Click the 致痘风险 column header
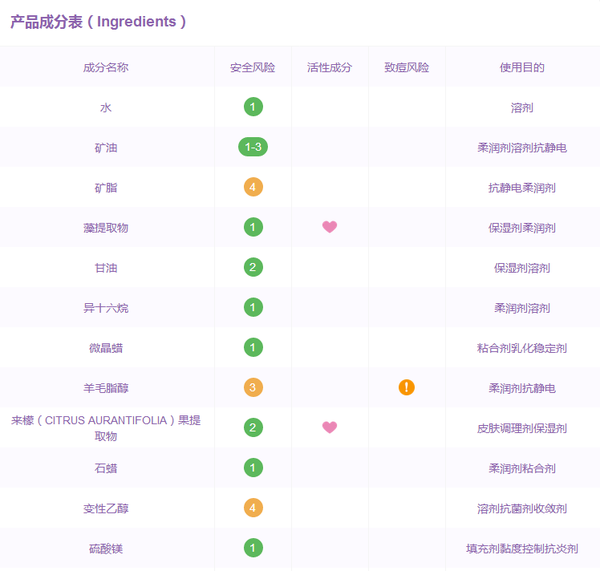This screenshot has width=600, height=571. tap(406, 68)
